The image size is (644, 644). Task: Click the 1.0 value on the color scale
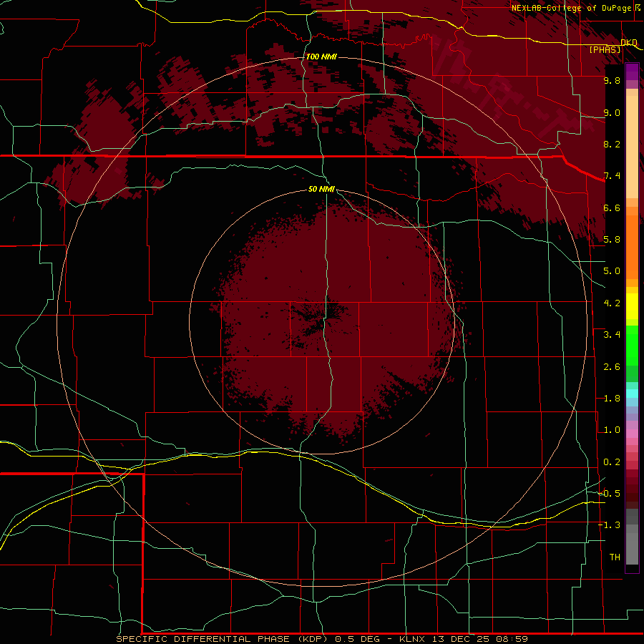(x=612, y=430)
